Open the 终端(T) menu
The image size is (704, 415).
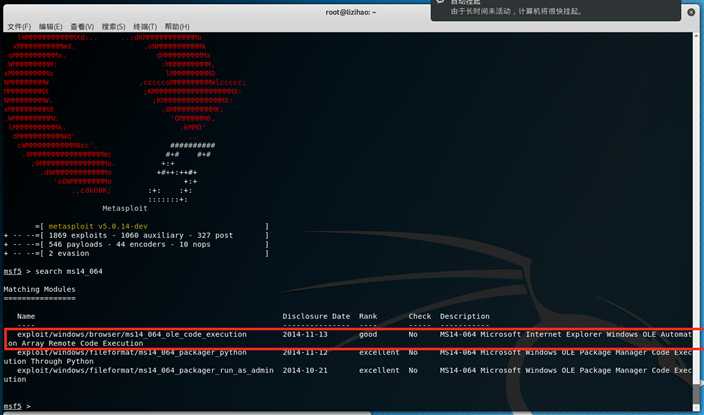click(145, 27)
